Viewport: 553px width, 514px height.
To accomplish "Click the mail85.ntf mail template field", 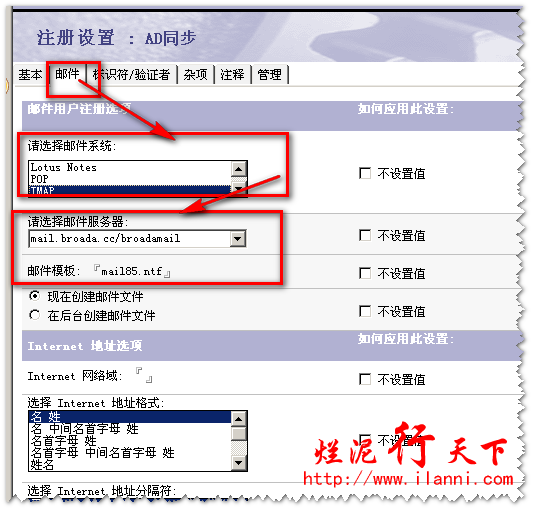I will click(x=132, y=271).
